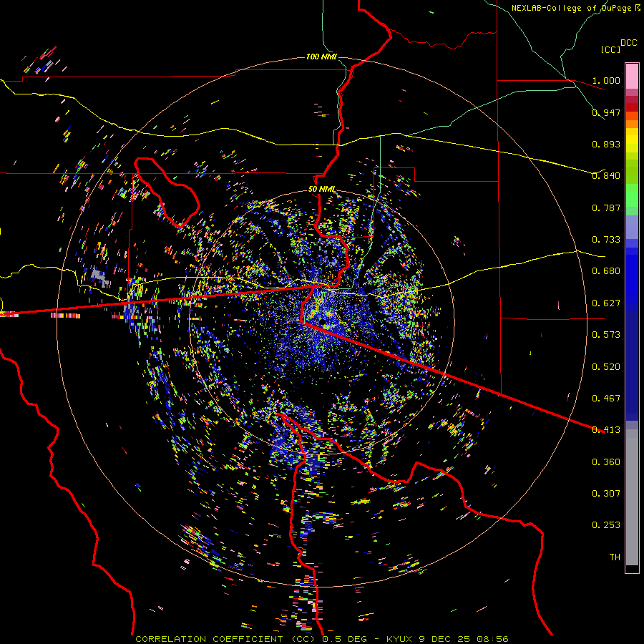The width and height of the screenshot is (644, 644).
Task: Click the 08:56 timestamp
Action: pos(492,639)
